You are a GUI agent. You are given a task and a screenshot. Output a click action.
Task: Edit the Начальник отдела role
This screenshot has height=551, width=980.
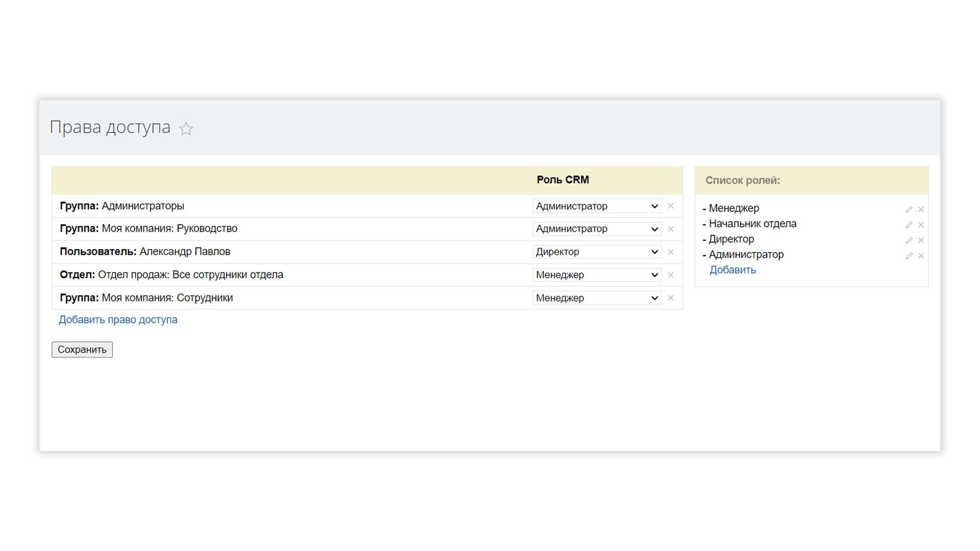pyautogui.click(x=909, y=224)
